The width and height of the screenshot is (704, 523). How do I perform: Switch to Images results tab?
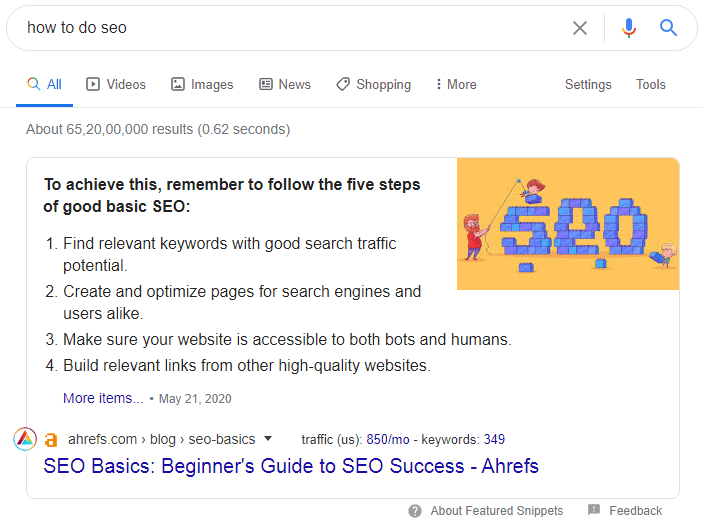tap(202, 84)
